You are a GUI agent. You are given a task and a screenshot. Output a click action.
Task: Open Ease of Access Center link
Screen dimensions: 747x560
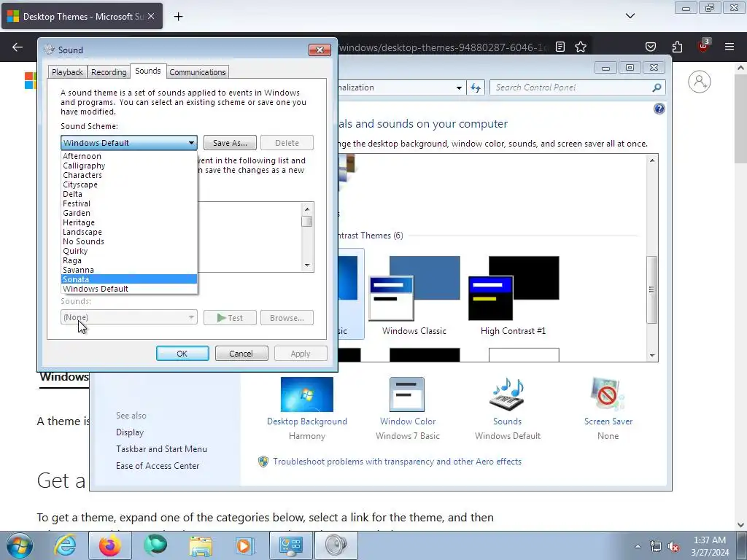(158, 466)
